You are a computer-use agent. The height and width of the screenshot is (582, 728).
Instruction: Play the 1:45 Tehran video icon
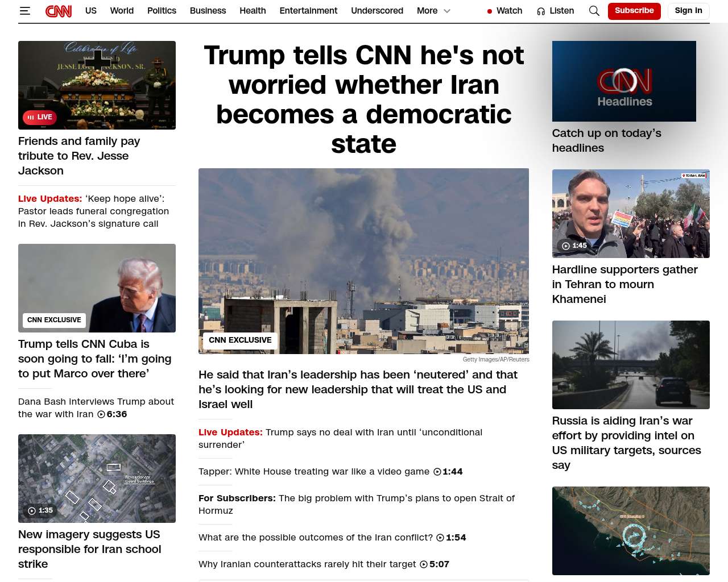566,246
